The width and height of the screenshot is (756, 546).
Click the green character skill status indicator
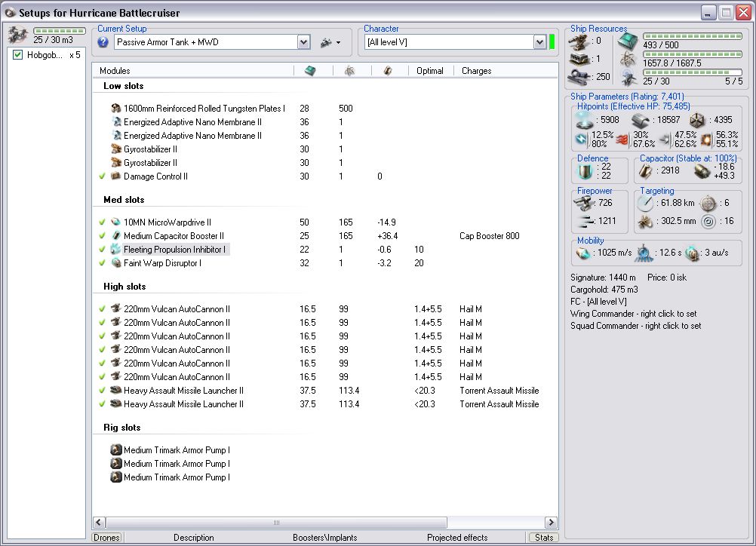click(552, 42)
